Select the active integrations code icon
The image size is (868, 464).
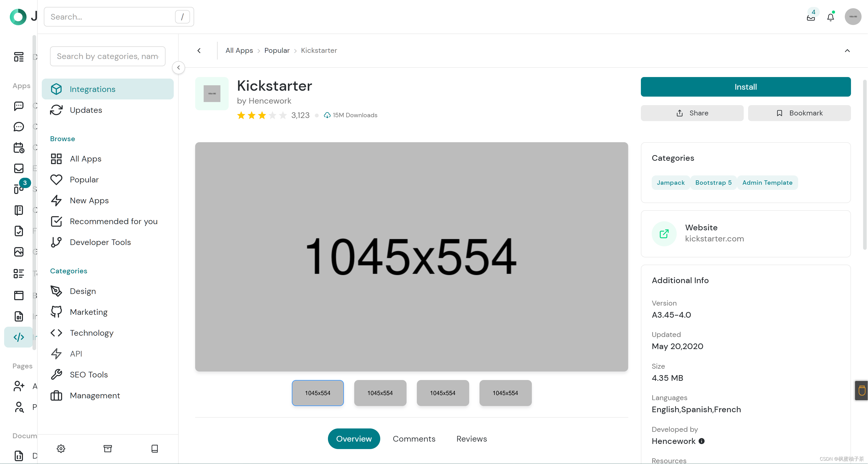coord(19,337)
